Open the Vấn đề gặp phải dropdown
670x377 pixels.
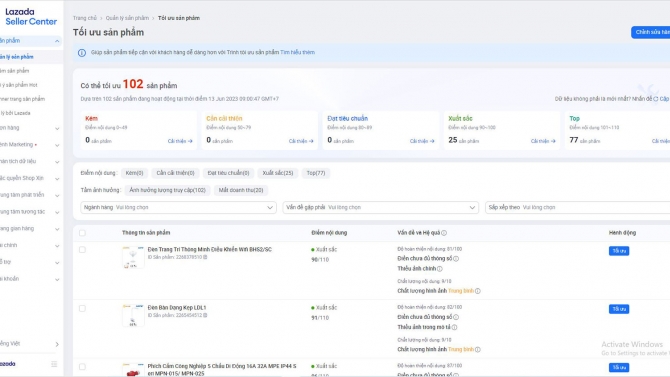(x=380, y=207)
